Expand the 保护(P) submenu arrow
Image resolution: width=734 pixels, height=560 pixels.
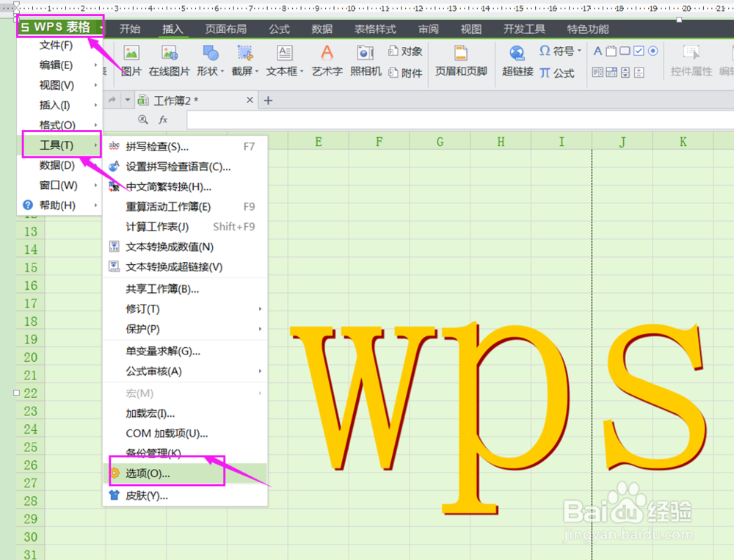point(259,330)
